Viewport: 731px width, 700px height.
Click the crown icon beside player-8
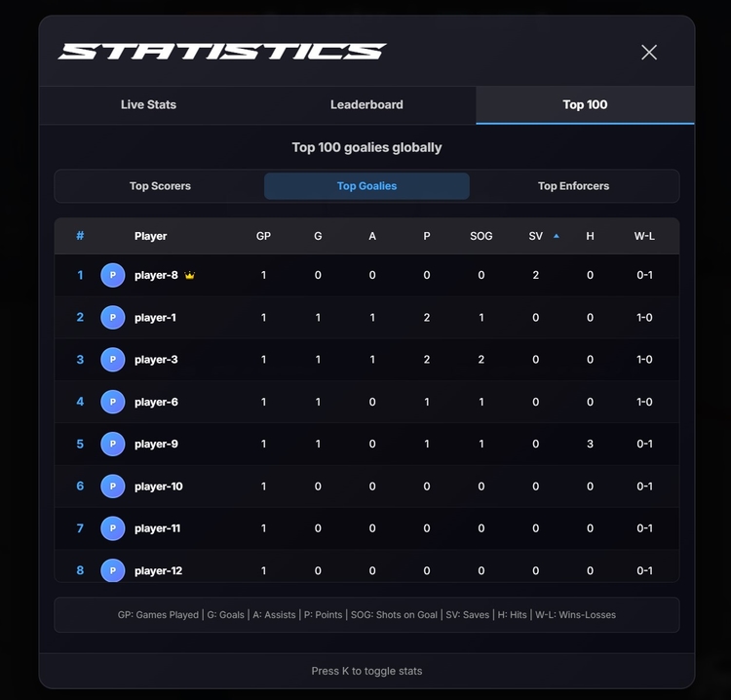point(190,276)
